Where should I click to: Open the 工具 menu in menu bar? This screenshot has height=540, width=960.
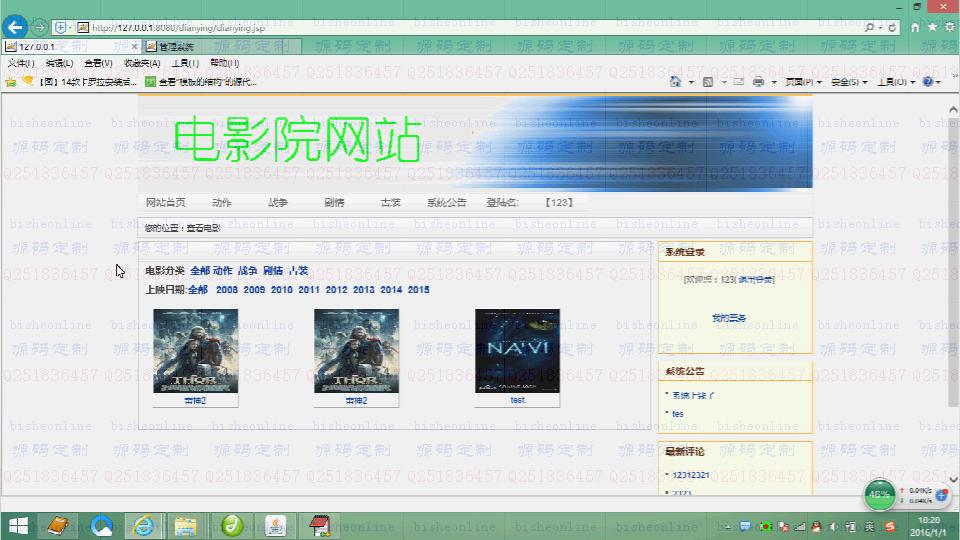click(x=185, y=63)
